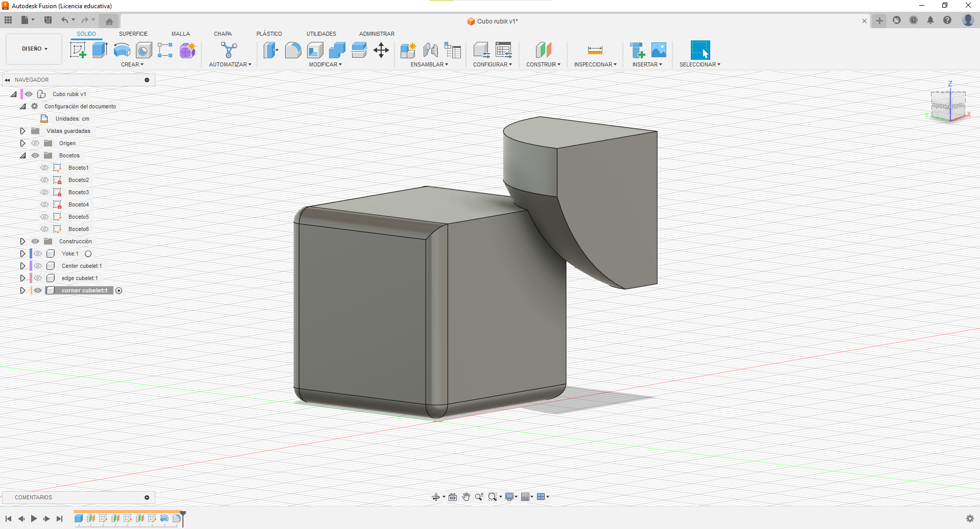The image size is (980, 529).
Task: Activate Yoke:1 component radio button
Action: [x=88, y=254]
